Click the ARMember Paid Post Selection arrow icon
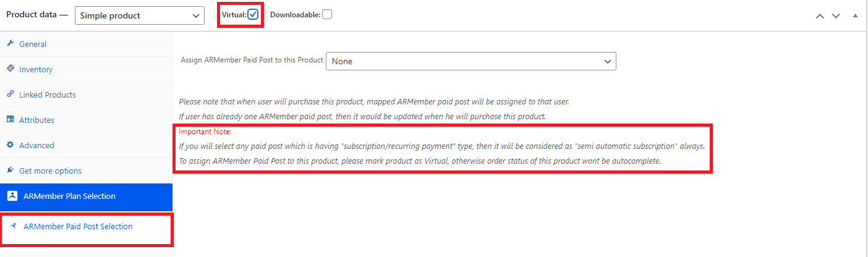The image size is (868, 257). point(13,226)
